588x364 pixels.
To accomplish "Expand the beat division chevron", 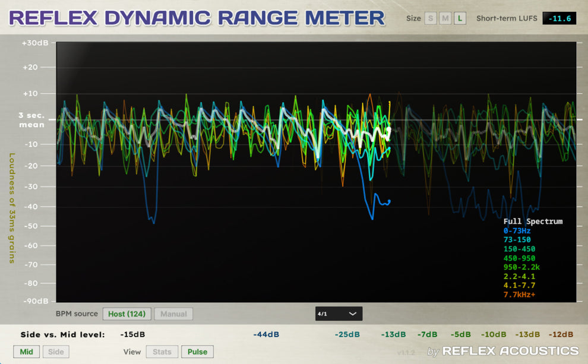I will (353, 314).
